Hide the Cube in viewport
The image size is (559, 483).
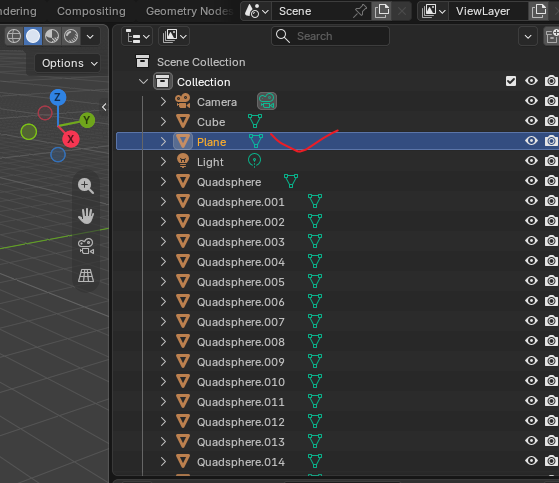point(531,121)
